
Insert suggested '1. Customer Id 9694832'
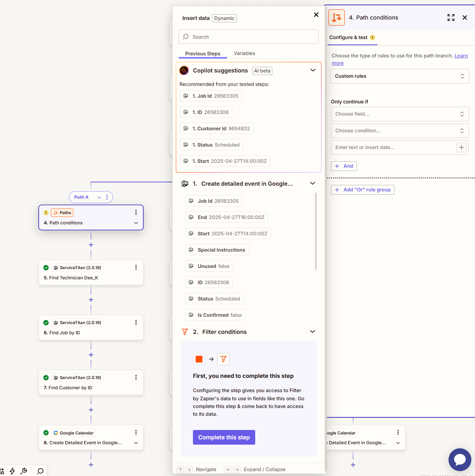pyautogui.click(x=217, y=128)
